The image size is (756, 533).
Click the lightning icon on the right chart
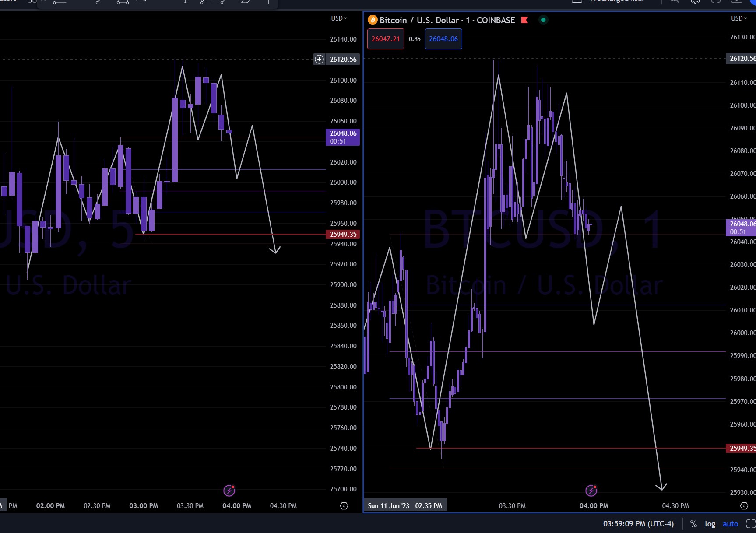coord(591,491)
